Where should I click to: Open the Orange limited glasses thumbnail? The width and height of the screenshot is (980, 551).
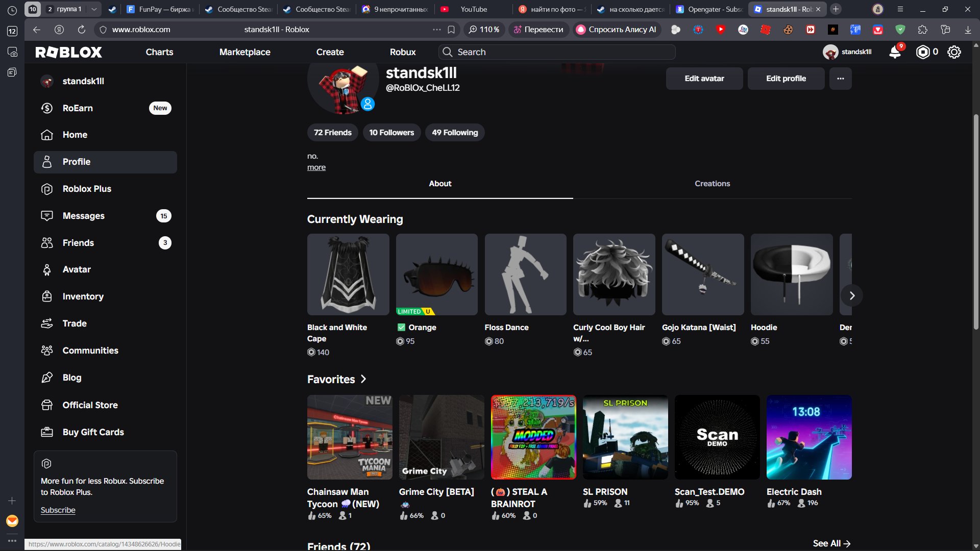(437, 274)
